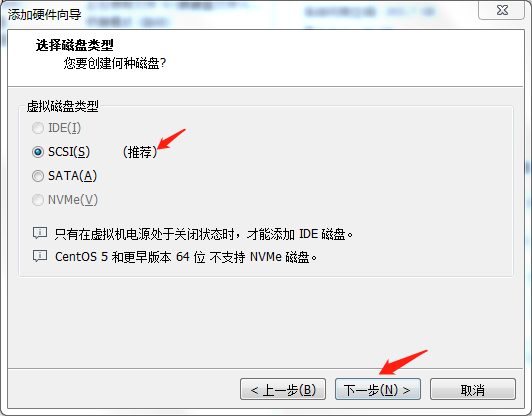Click the 虚拟磁盘类型 group box label
The image size is (532, 416).
pyautogui.click(x=62, y=106)
